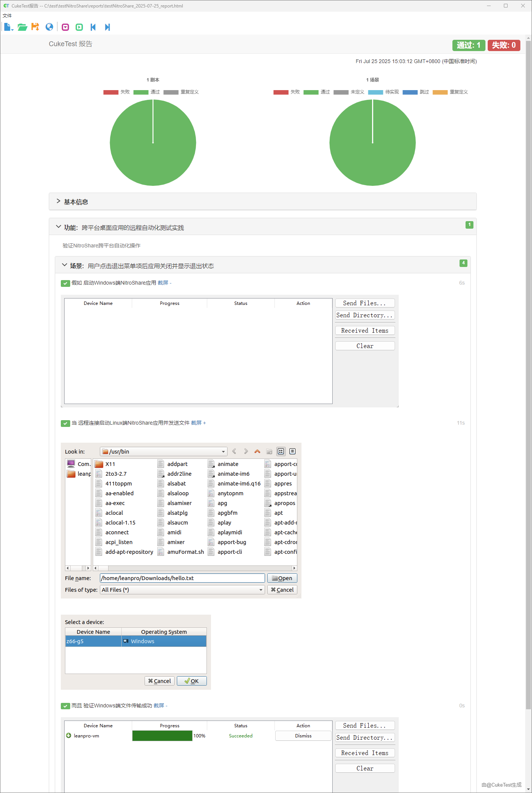Click the 失败: 0 failed badge
The width and height of the screenshot is (532, 793).
(x=503, y=45)
